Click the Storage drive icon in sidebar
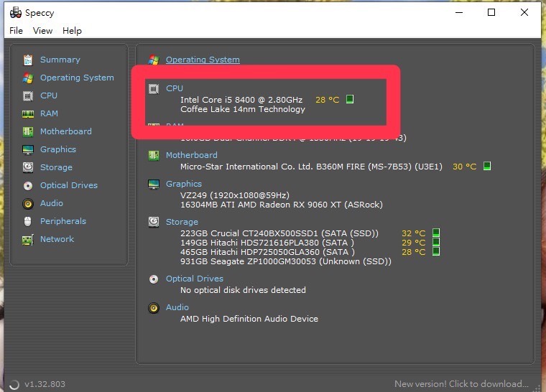The image size is (546, 392). (28, 167)
